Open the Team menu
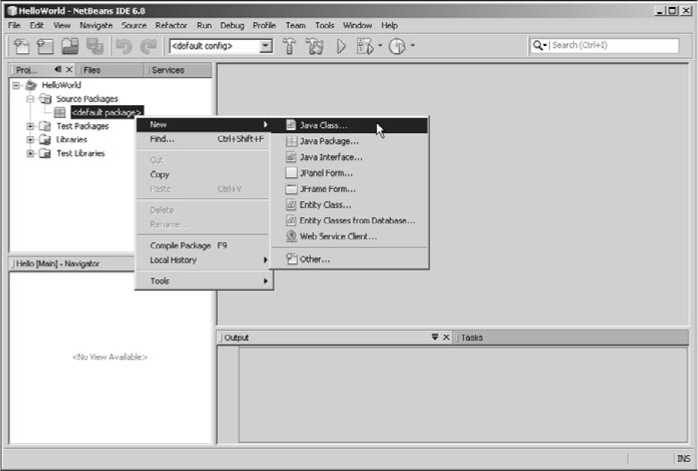The height and width of the screenshot is (471, 698). (x=296, y=25)
